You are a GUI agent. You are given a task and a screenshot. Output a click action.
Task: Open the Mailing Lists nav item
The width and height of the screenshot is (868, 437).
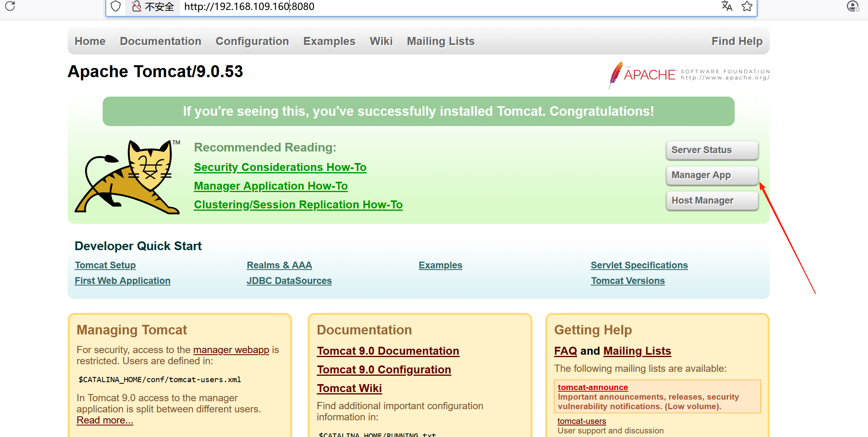coord(441,41)
